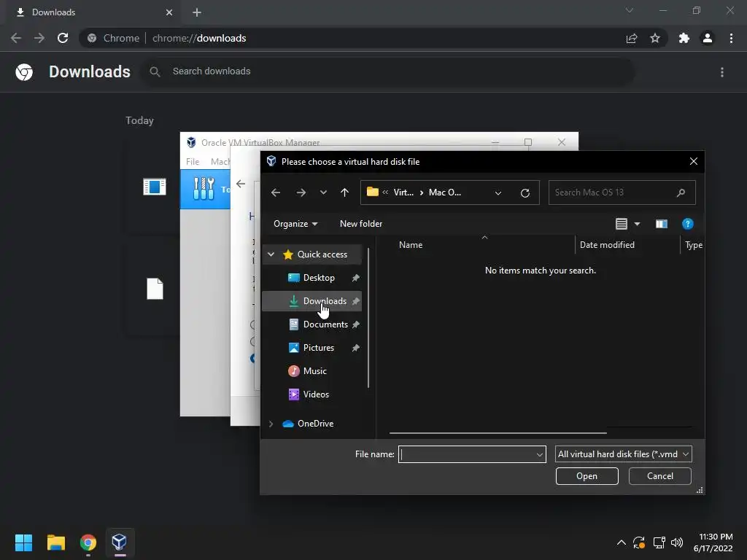The height and width of the screenshot is (560, 747).
Task: Bookmark this tab with star icon
Action: [655, 38]
